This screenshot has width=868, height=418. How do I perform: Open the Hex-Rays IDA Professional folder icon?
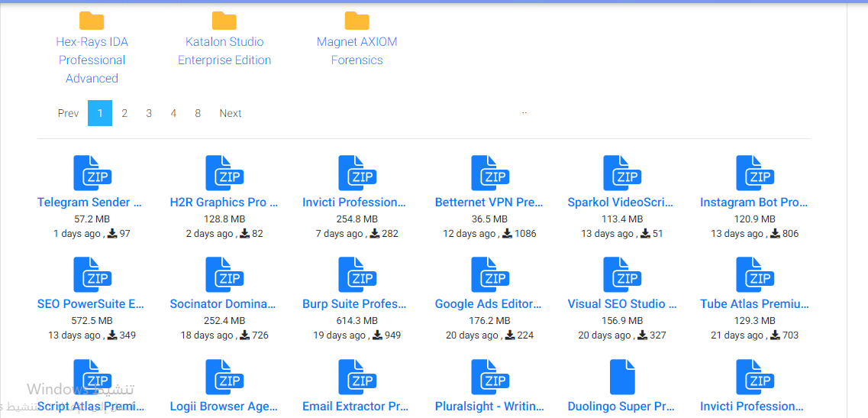(92, 21)
